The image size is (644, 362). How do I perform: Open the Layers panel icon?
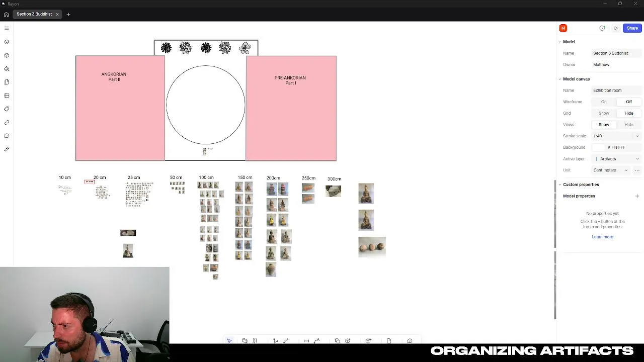tap(7, 42)
